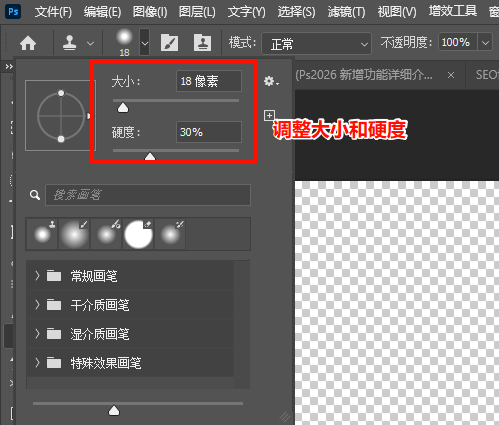Close the Ps2026 新增功能 document tab

click(x=451, y=75)
